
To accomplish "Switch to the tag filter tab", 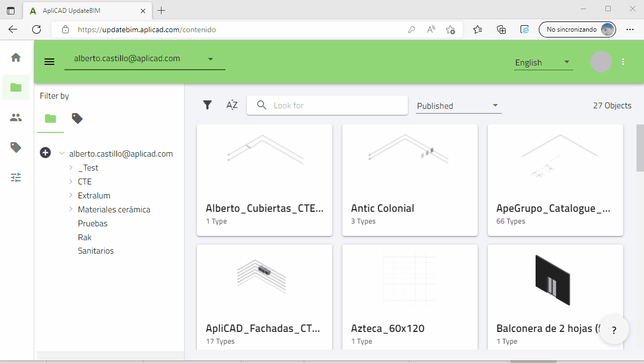I will pyautogui.click(x=77, y=118).
